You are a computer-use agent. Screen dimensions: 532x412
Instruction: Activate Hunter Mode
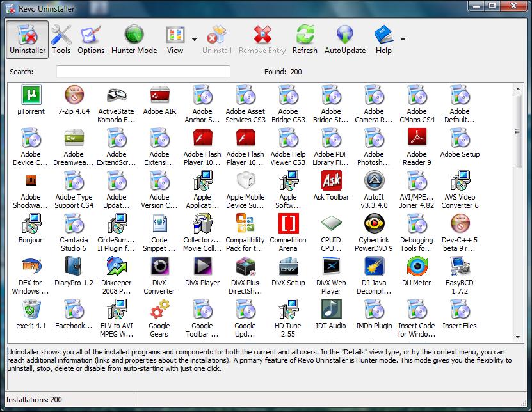(x=134, y=40)
